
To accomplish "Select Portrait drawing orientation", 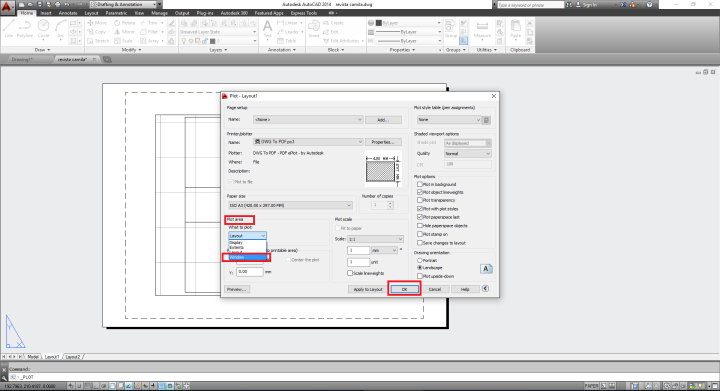I will click(x=420, y=260).
